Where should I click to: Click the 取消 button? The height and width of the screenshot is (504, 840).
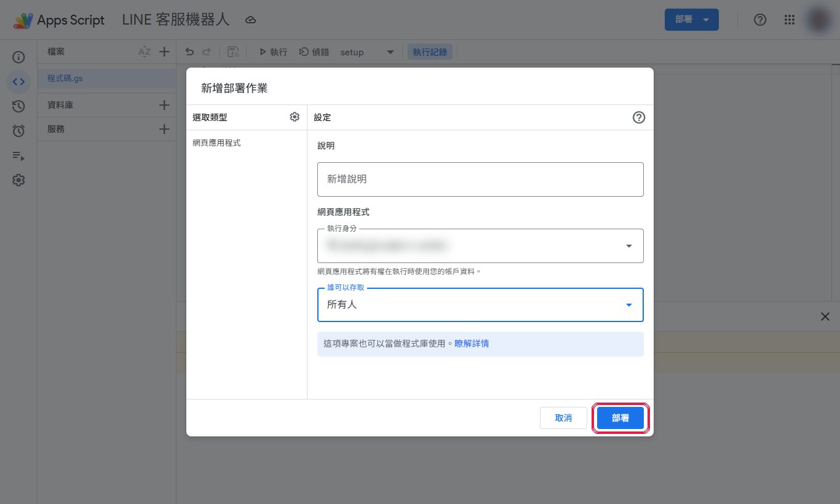pos(563,418)
